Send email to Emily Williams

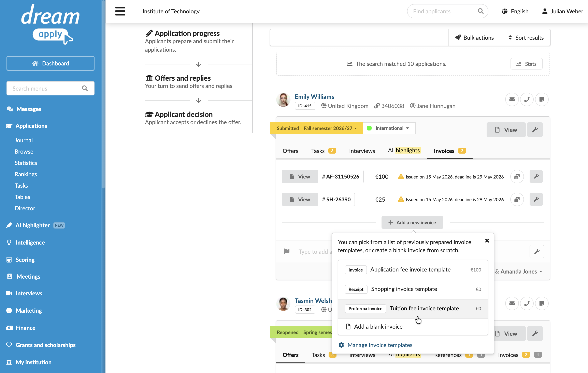point(512,99)
